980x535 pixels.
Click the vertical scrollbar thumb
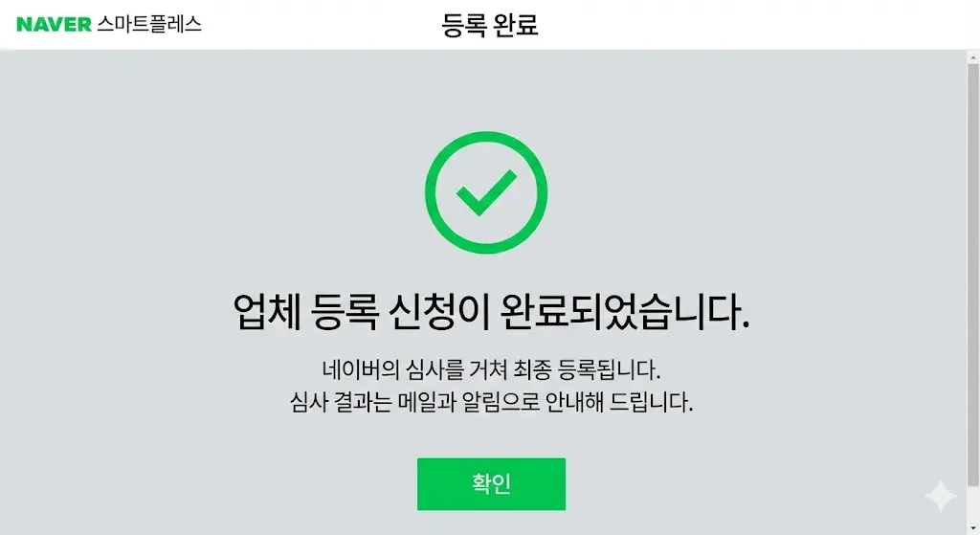tap(973, 274)
